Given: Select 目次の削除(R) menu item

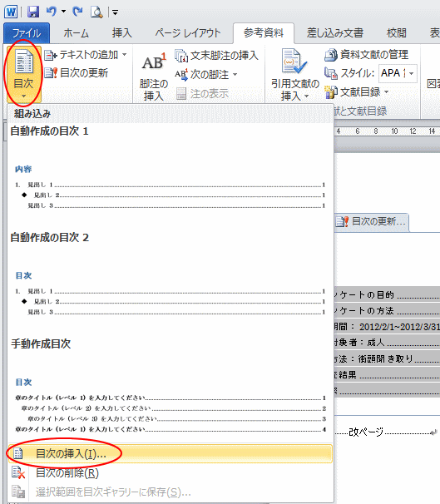Looking at the screenshot, I should click(x=170, y=473).
